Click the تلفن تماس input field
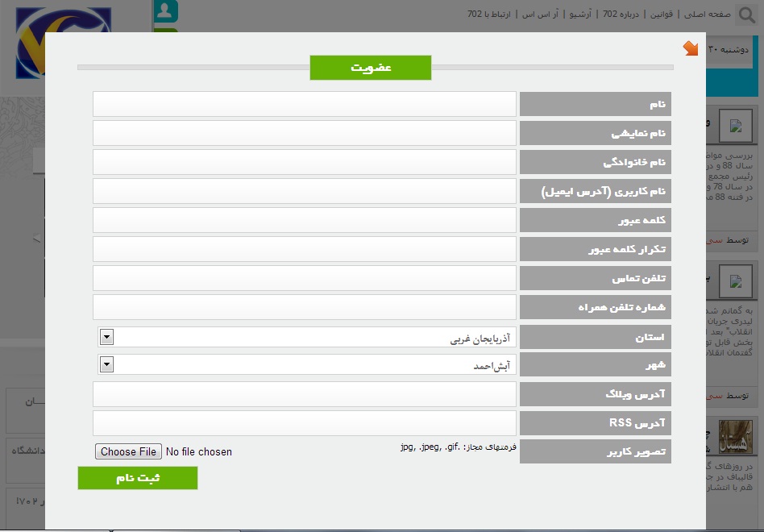Viewport: 764px width, 532px height. point(305,278)
